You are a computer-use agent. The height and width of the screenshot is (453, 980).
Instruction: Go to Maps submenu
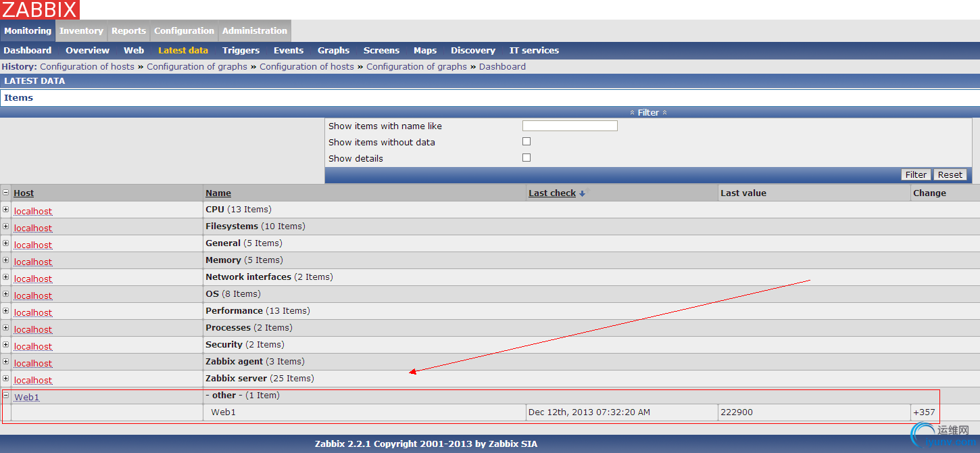coord(425,51)
